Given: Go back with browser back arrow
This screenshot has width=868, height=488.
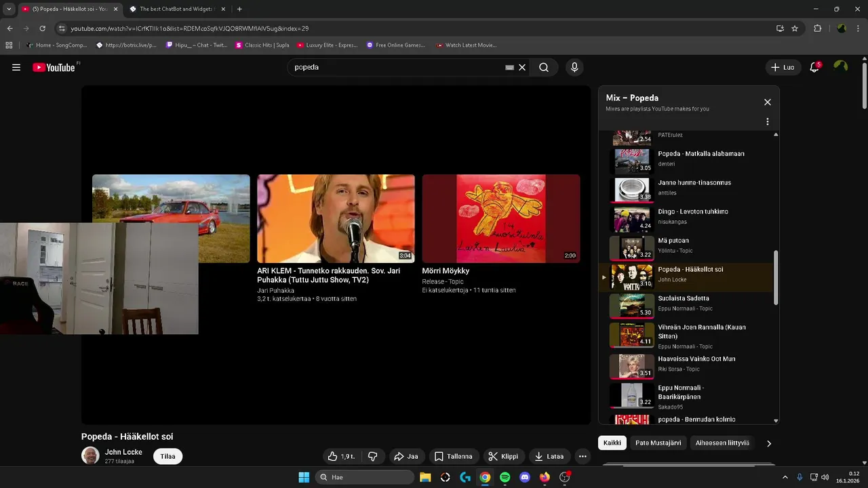Looking at the screenshot, I should coord(9,28).
